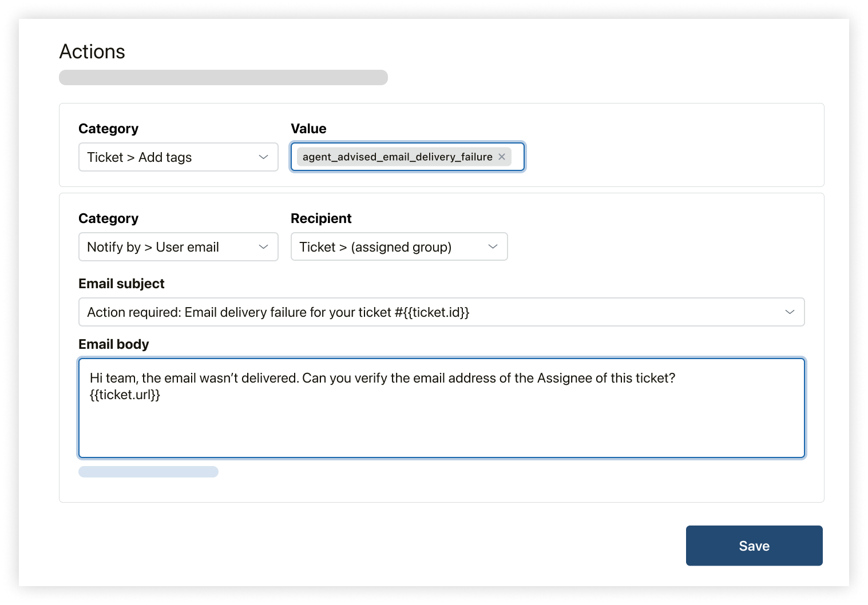Viewport: 868px width, 605px height.
Task: Click the Save button
Action: 754,546
